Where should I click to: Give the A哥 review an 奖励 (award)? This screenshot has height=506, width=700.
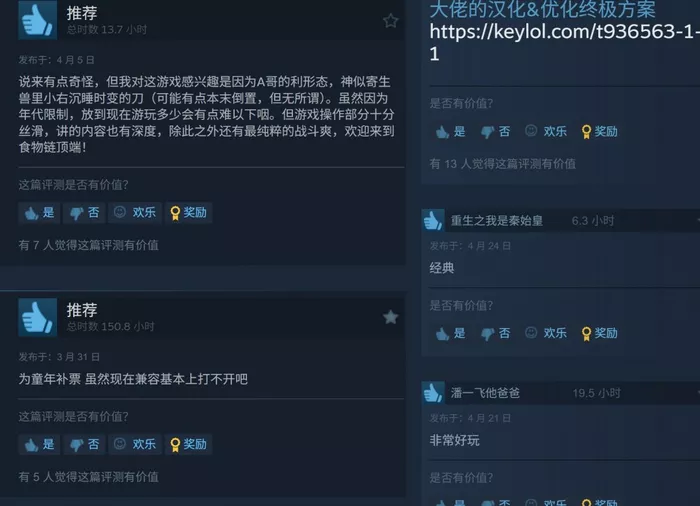[x=188, y=213]
